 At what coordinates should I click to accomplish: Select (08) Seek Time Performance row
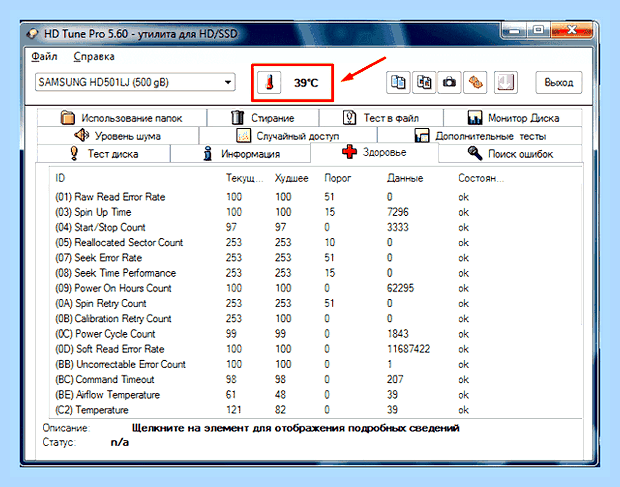[316, 273]
